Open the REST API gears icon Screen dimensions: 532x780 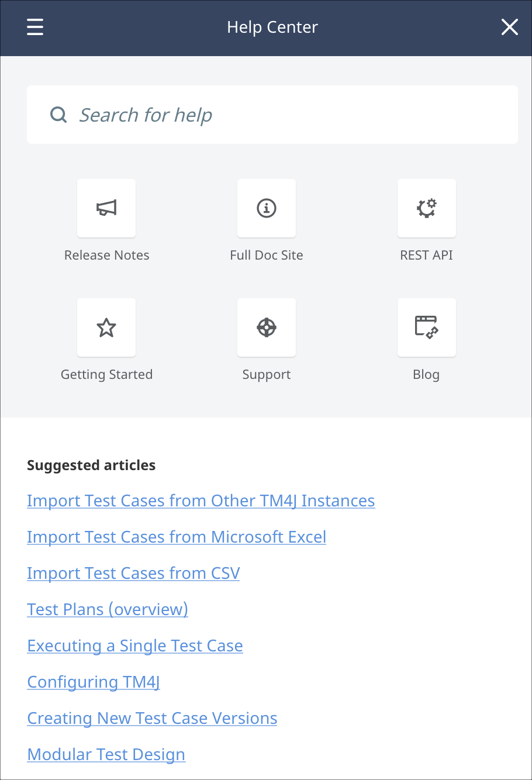(427, 208)
